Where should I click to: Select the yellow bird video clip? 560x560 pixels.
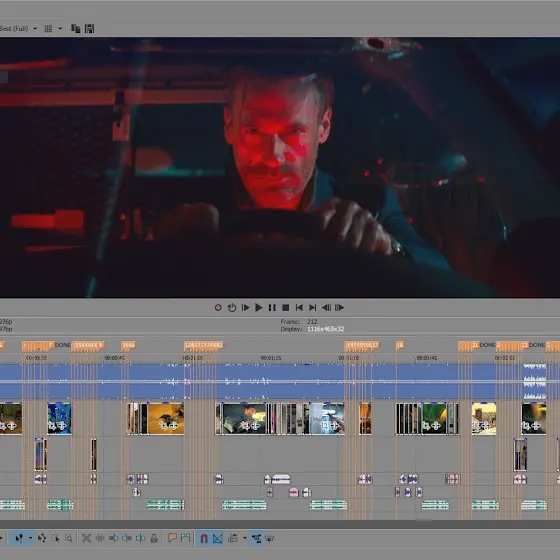[166, 419]
